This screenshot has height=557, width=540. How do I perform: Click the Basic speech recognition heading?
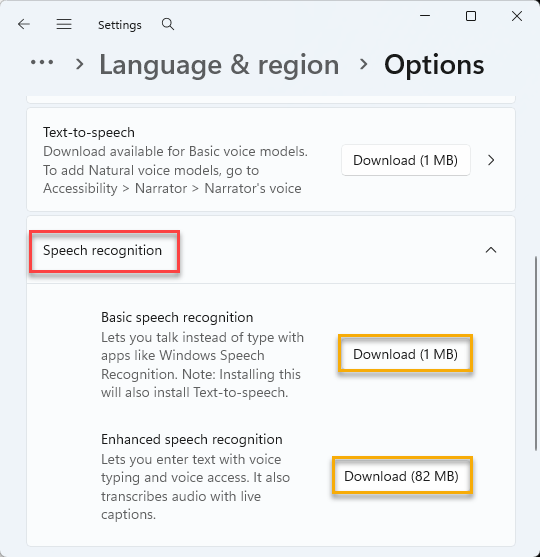[177, 317]
